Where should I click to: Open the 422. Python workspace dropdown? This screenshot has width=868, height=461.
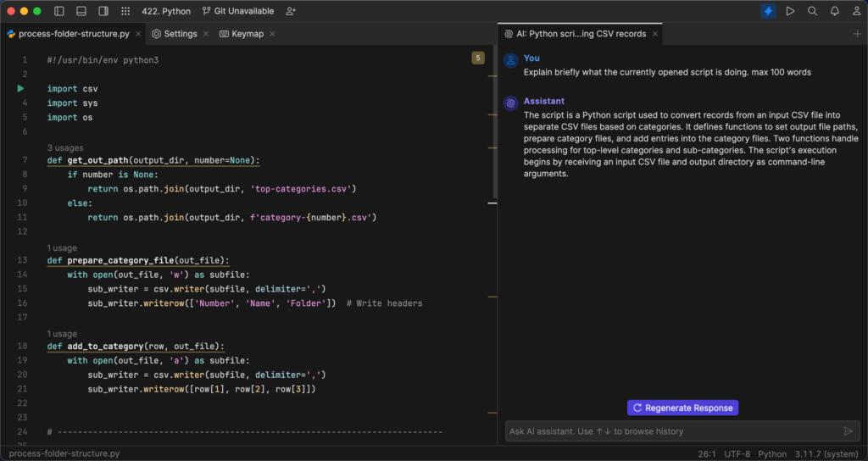tap(165, 11)
